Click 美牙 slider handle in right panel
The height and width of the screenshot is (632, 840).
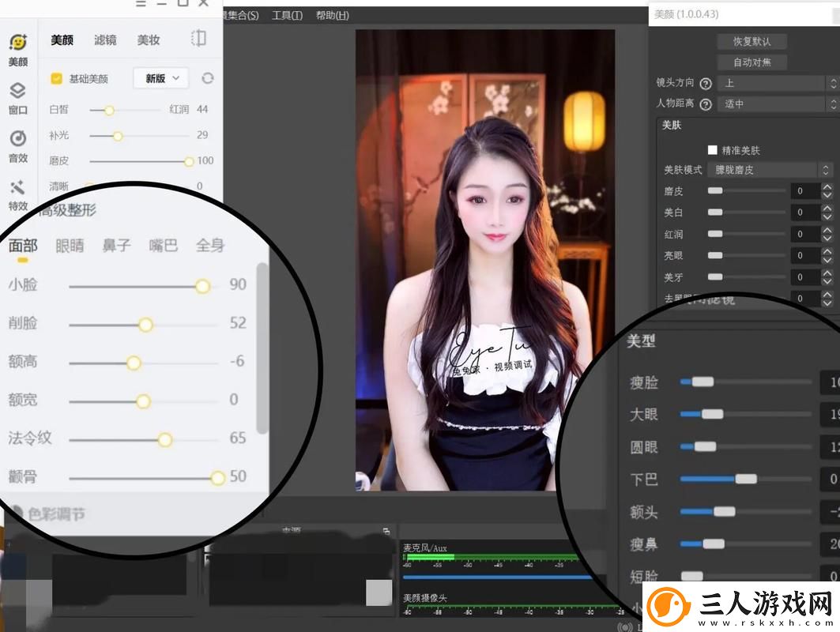pyautogui.click(x=715, y=276)
